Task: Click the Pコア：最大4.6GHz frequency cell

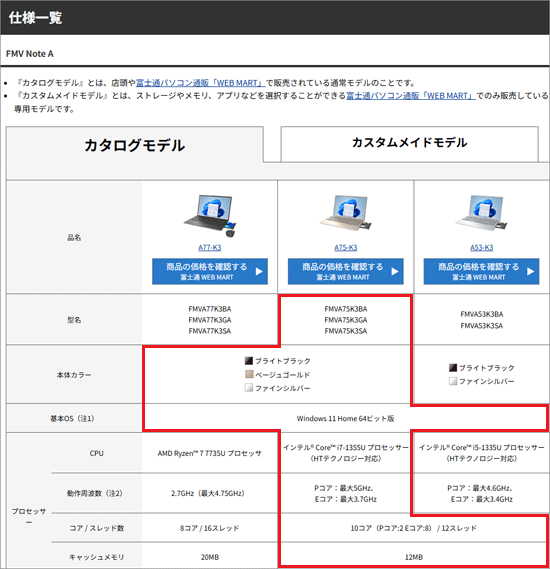Action: click(x=481, y=493)
